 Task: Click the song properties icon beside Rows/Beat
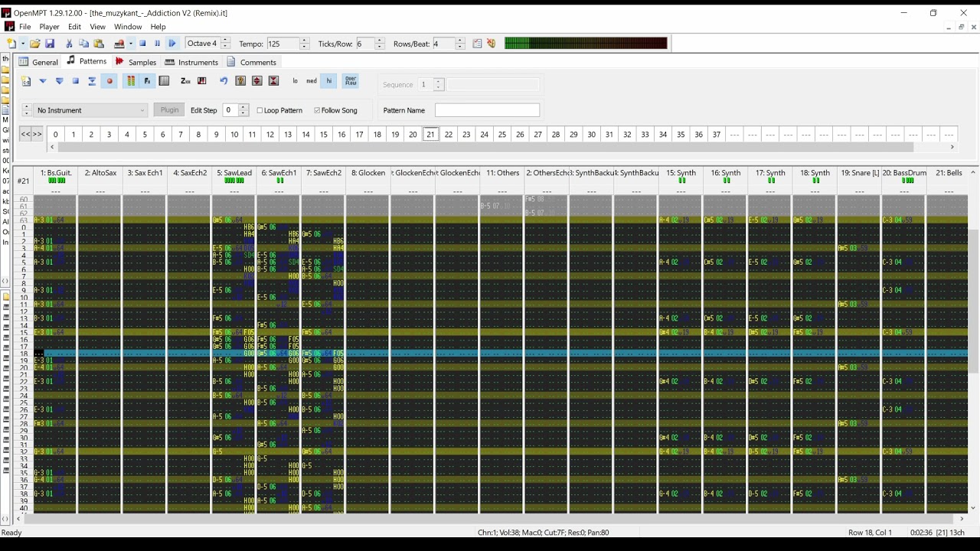click(477, 44)
